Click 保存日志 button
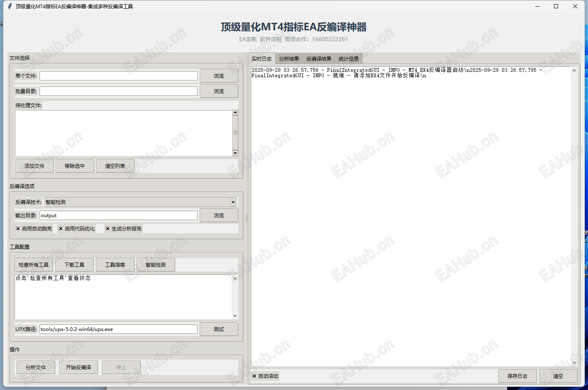Screen dimensions: 588x390 [517, 376]
